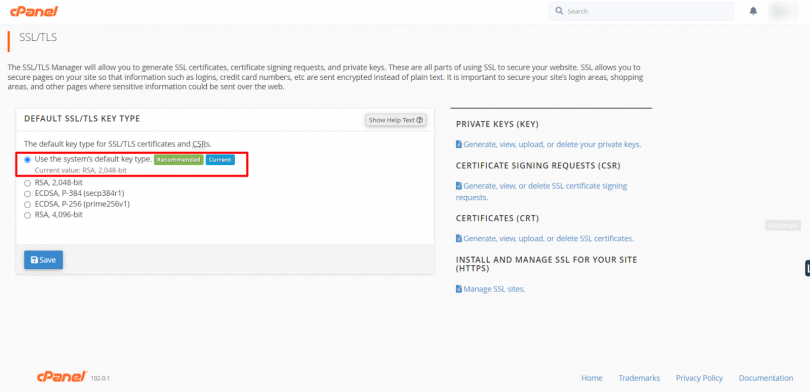Screen dimensions: 810x392
Task: Select RSA, 4,096-bit radio option
Action: point(27,215)
